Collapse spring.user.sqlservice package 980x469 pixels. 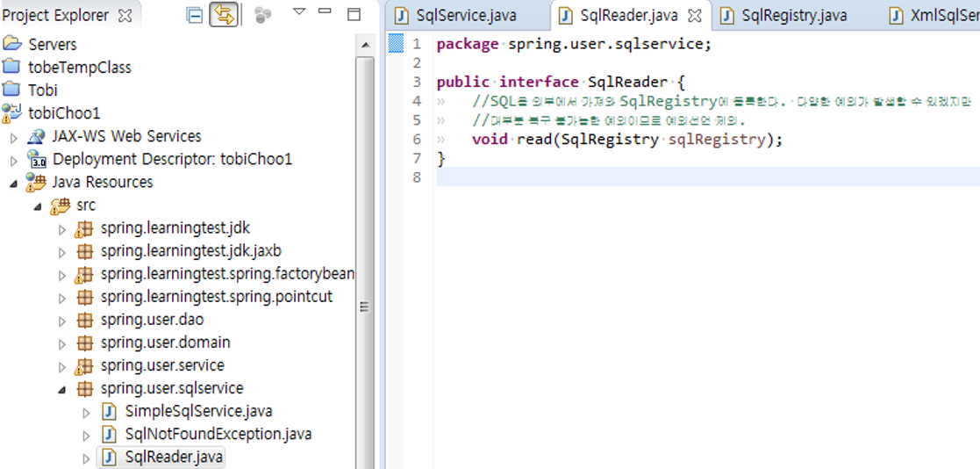(62, 390)
